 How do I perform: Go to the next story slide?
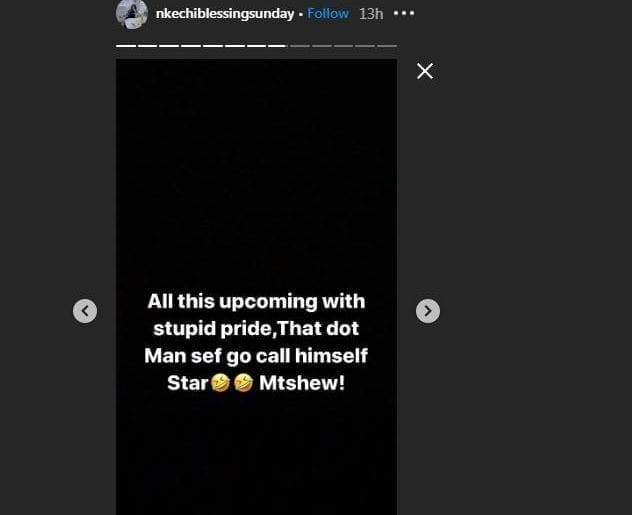click(428, 311)
